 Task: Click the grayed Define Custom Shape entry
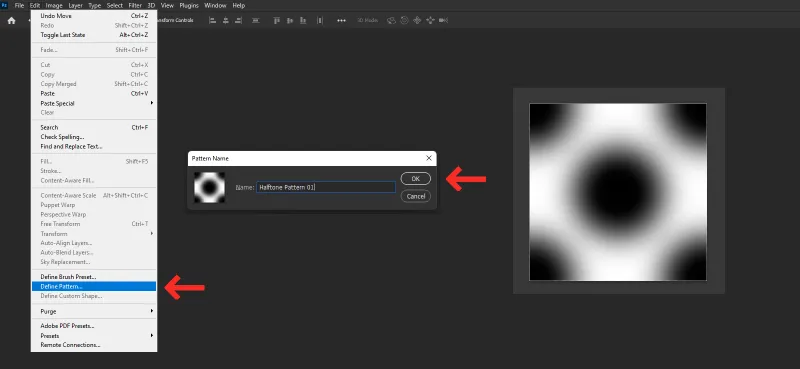click(94, 296)
